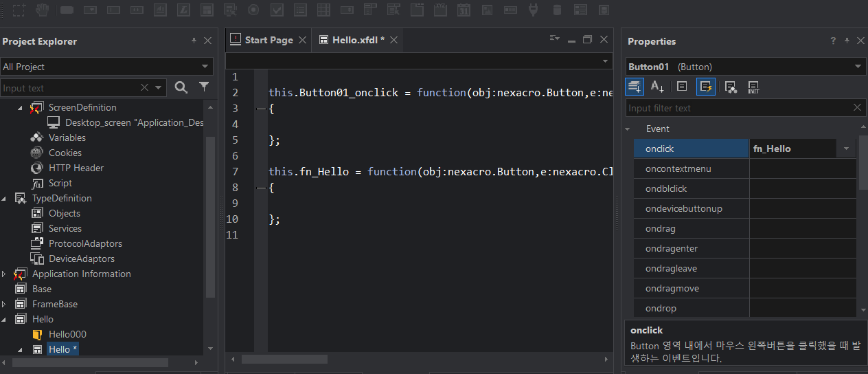
Task: Choose the CheckBox component in top toolbar
Action: 277,10
